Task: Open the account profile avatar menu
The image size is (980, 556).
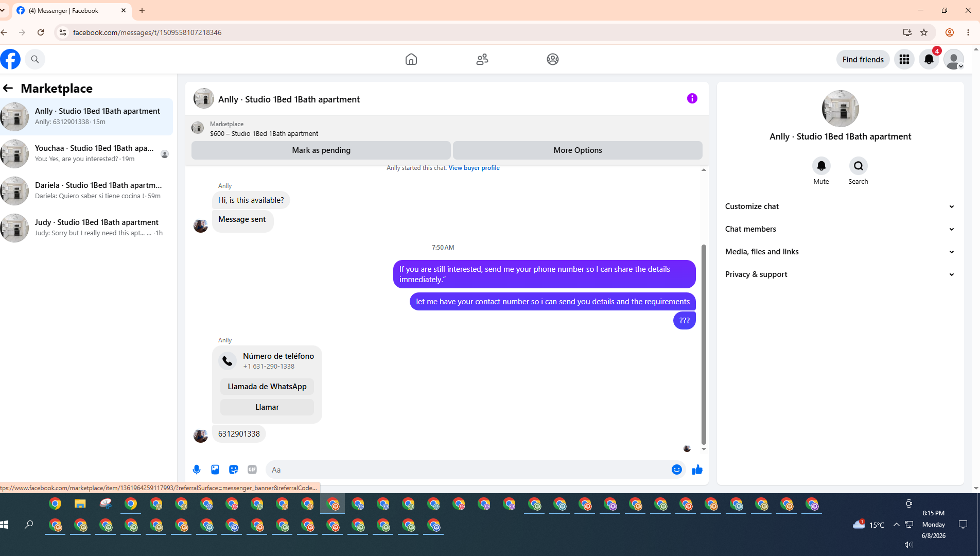Action: [x=954, y=59]
